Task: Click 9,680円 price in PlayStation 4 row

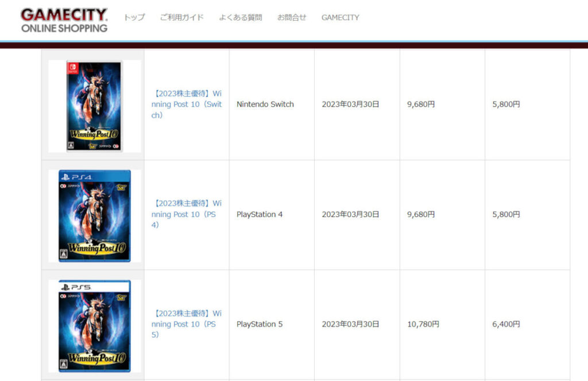Action: click(x=421, y=214)
